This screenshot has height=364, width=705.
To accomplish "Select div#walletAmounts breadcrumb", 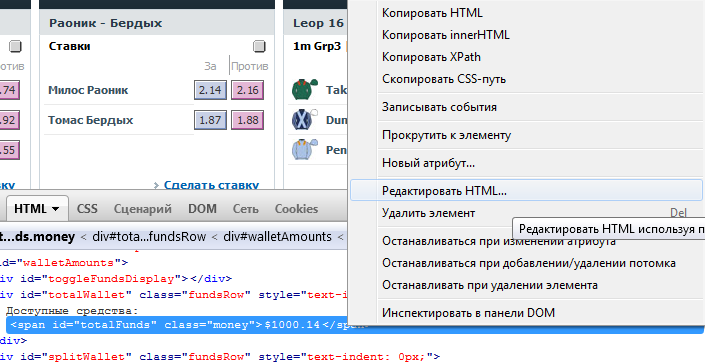I will 277,237.
